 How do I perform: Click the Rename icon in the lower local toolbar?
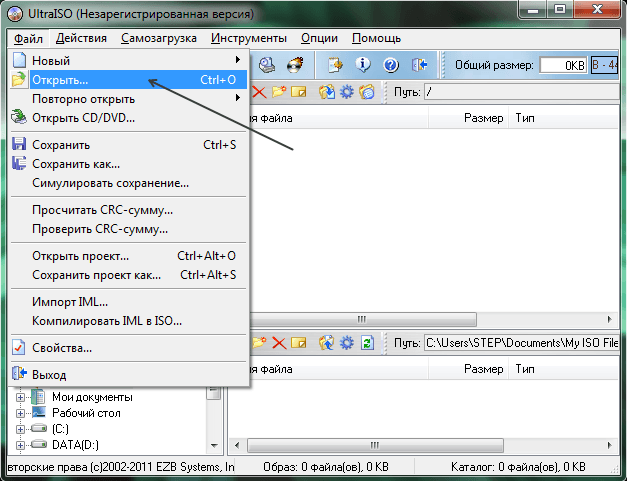tap(298, 343)
